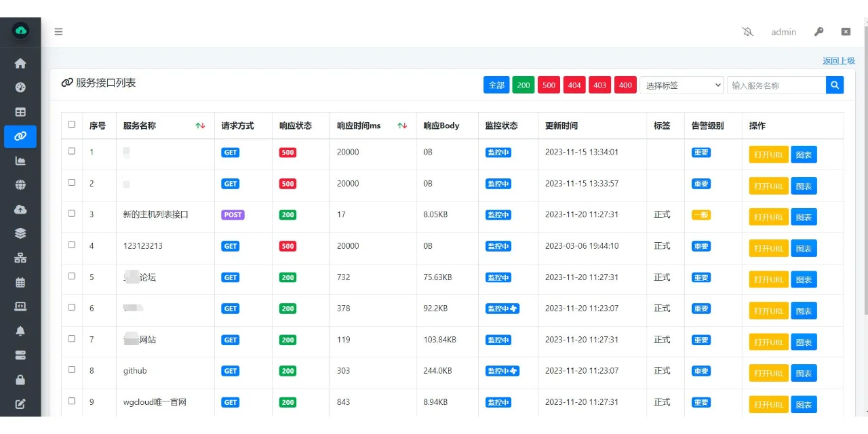This screenshot has width=868, height=434.
Task: Filter by green 200 status
Action: (524, 85)
